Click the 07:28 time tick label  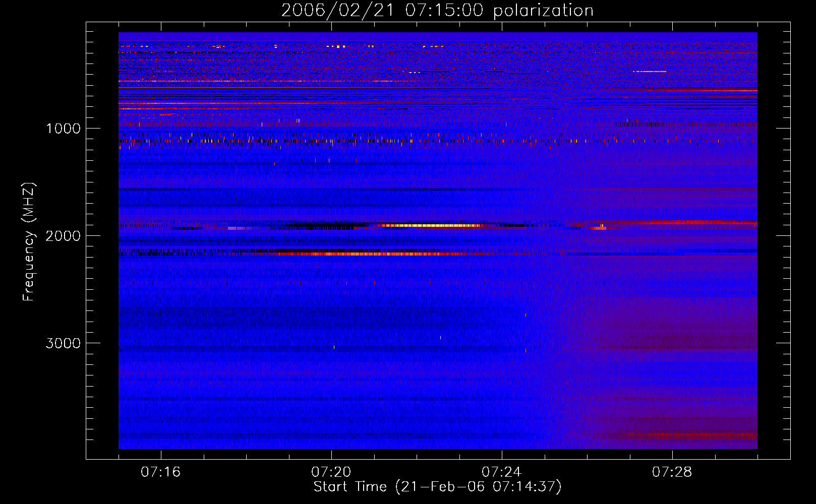click(x=672, y=472)
